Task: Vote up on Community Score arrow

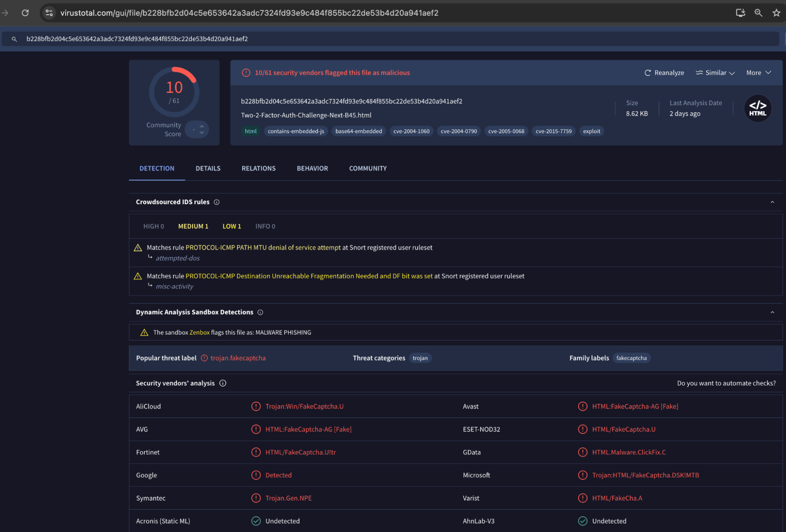Action: (x=202, y=126)
